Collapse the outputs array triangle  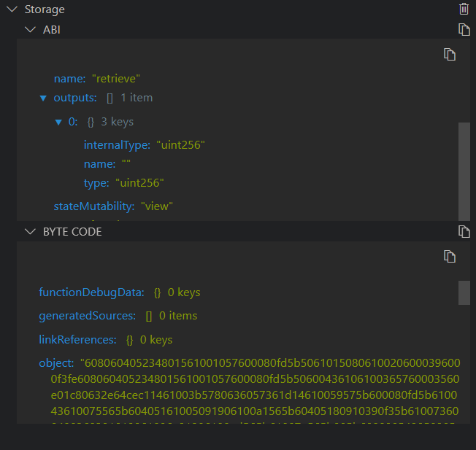coord(43,98)
